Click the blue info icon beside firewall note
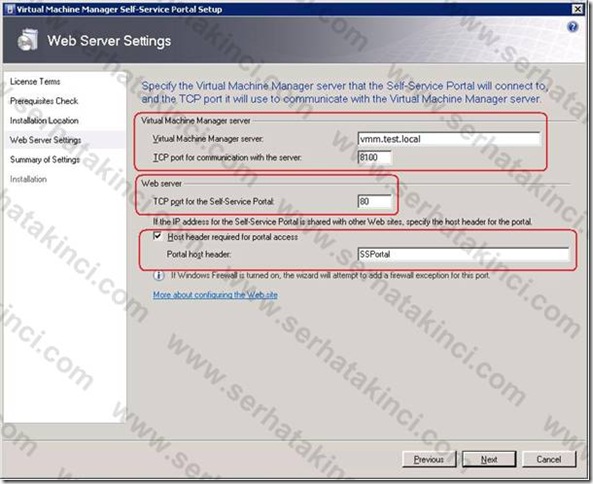The height and width of the screenshot is (484, 593). (158, 275)
